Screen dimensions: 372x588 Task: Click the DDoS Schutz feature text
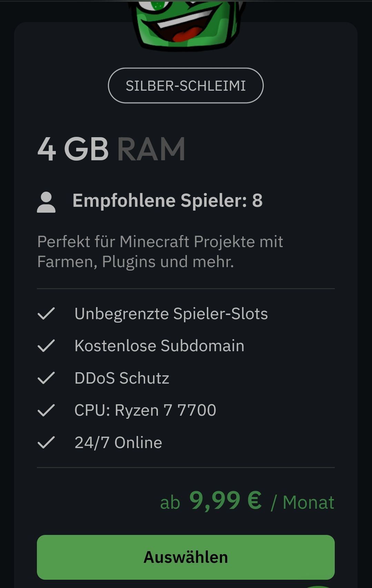point(122,378)
